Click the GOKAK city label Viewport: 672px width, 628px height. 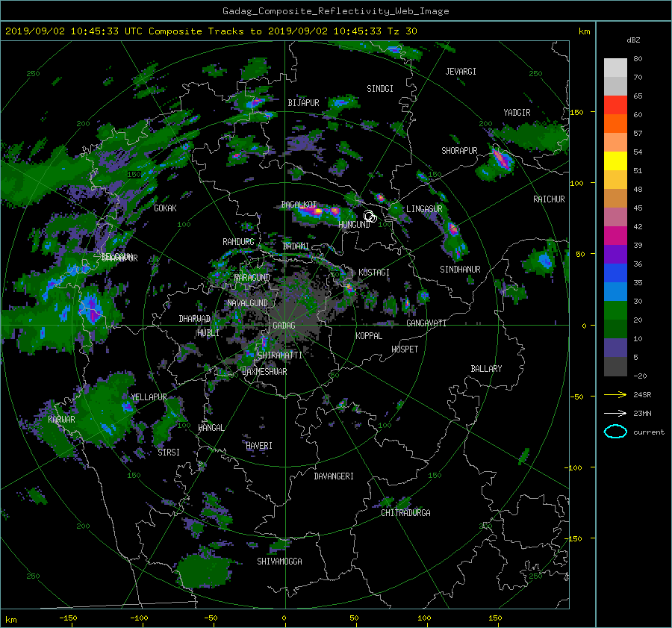click(x=165, y=208)
